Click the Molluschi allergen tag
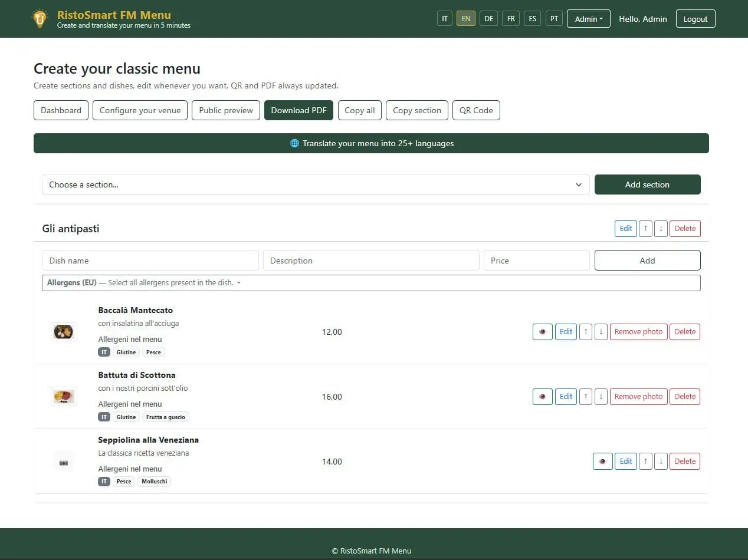Image resolution: width=748 pixels, height=560 pixels. point(154,482)
